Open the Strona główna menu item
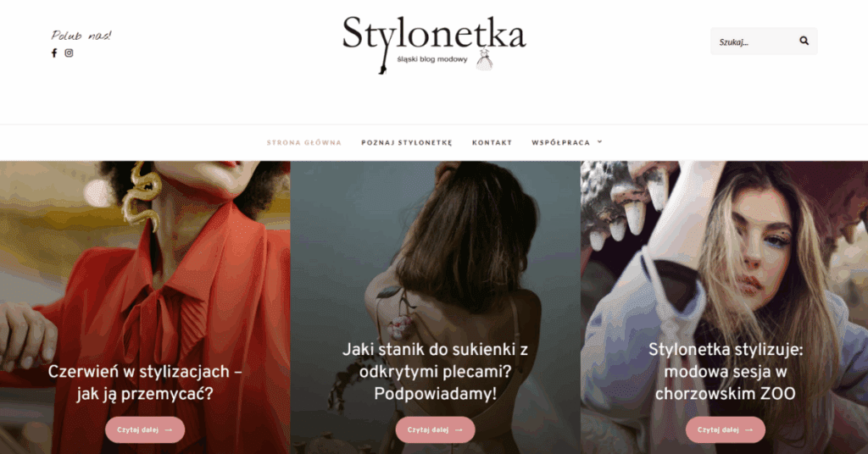Screen dimensions: 868x454 [x=304, y=142]
